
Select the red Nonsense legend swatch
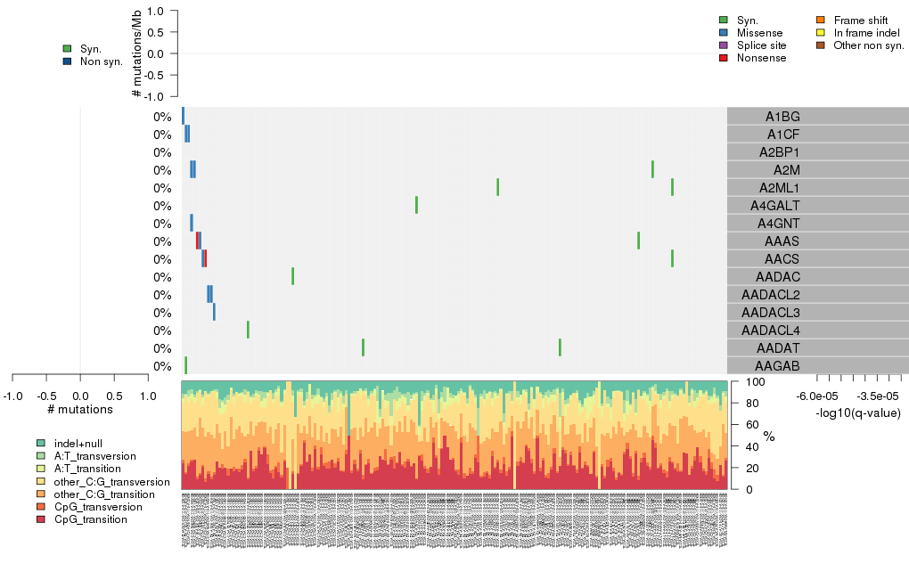pyautogui.click(x=724, y=58)
